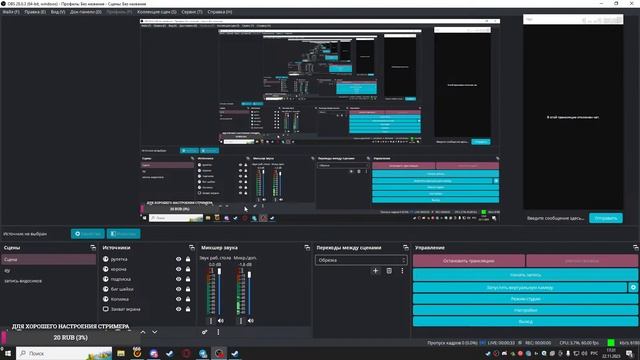
Task: Toggle visibility of the 'копилка' source
Action: (x=178, y=299)
